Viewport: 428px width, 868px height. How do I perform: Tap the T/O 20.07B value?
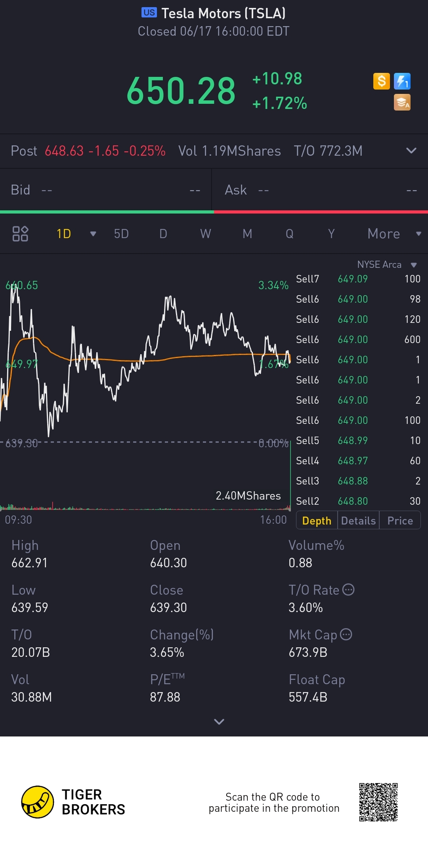click(31, 652)
